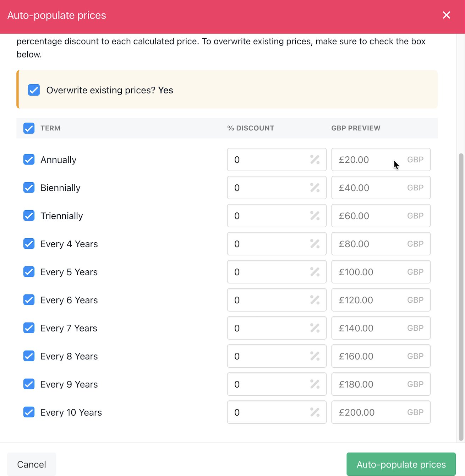Focus the Every 10 Years discount field
This screenshot has width=465, height=476.
tap(277, 412)
